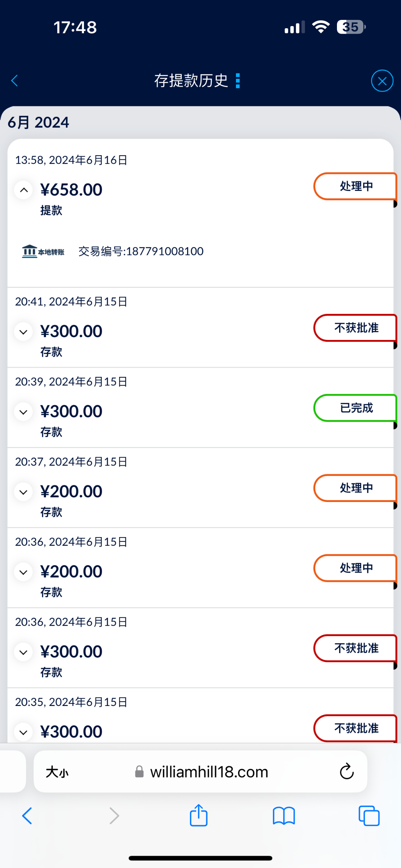Tap the blue back arrow in header
401x868 pixels.
15,81
